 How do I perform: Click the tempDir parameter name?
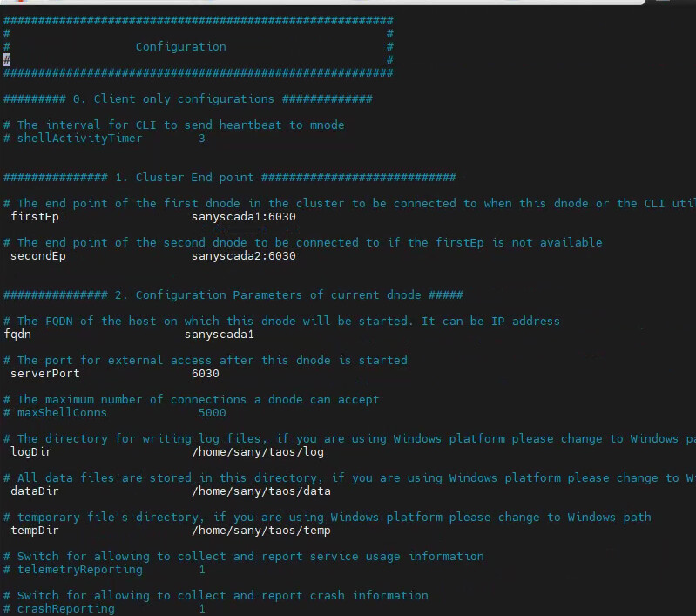(x=35, y=531)
